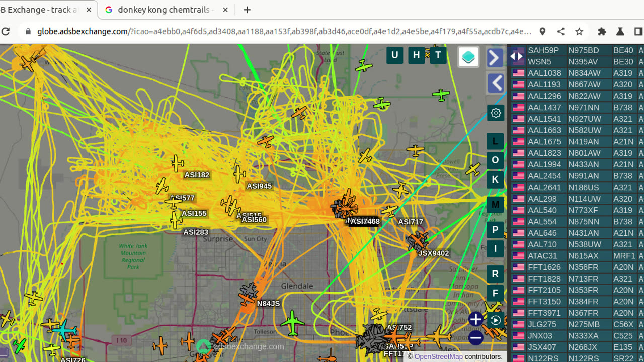Close the ADS-B Exchange tab
The width and height of the screenshot is (644, 362).
pyautogui.click(x=89, y=10)
